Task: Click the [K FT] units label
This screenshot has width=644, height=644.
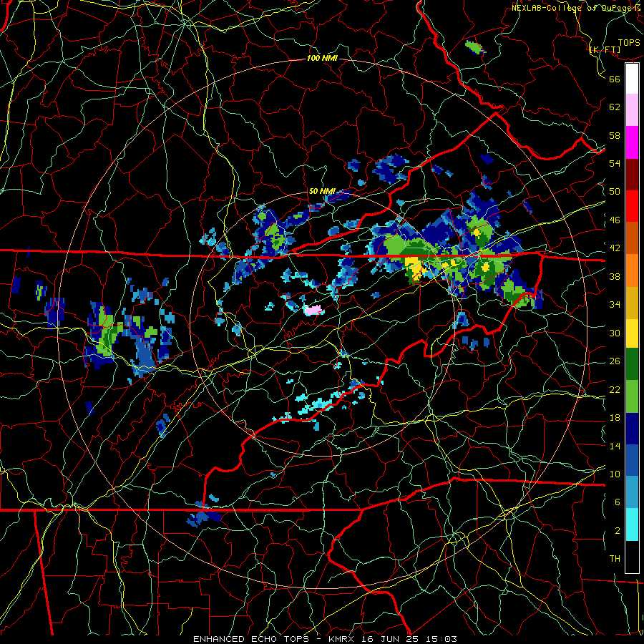Action: tap(605, 50)
